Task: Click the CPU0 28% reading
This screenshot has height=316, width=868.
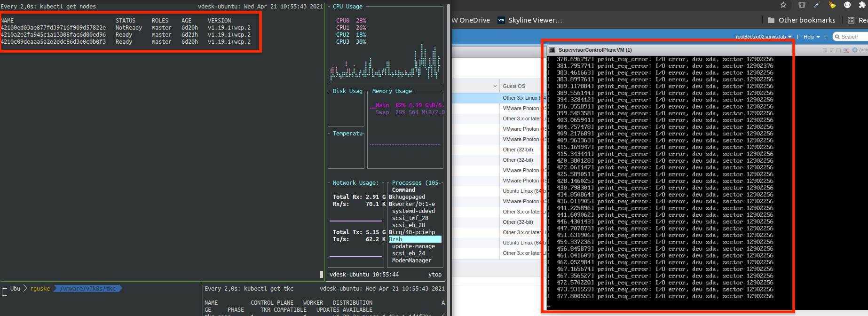Action: click(351, 21)
